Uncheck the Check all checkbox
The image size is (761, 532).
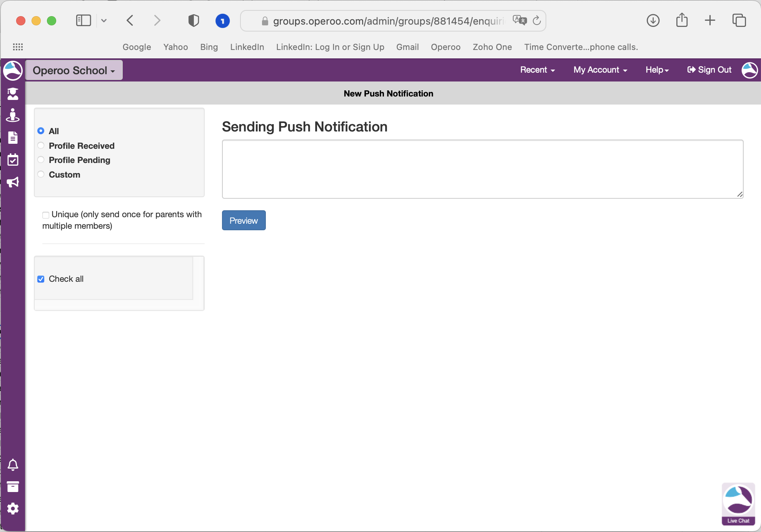[41, 279]
